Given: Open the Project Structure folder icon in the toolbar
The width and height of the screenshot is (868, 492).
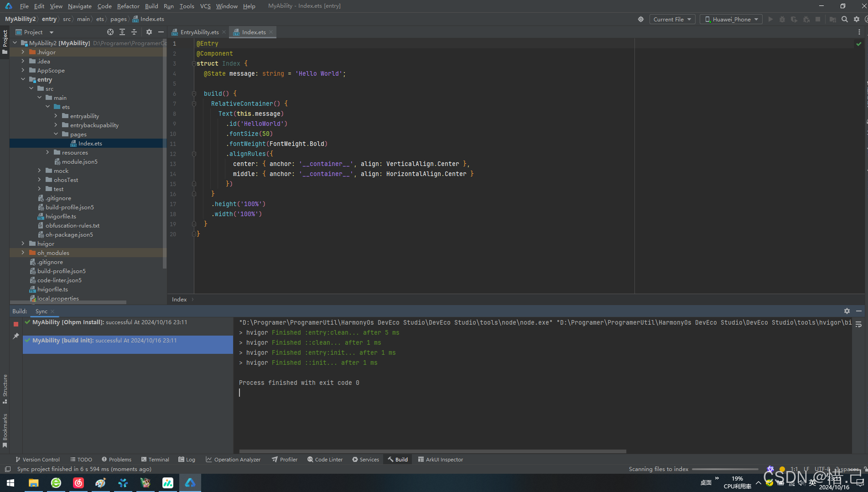Looking at the screenshot, I should (x=833, y=19).
